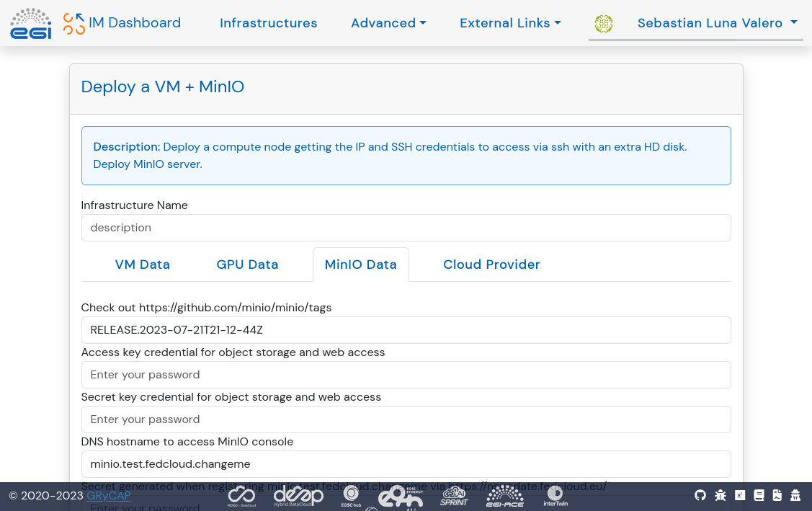Click the green user avatar icon
The height and width of the screenshot is (511, 812).
[x=603, y=23]
